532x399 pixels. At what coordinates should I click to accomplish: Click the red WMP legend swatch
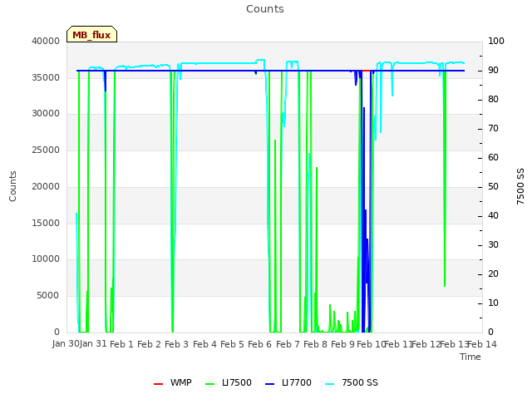coord(158,384)
